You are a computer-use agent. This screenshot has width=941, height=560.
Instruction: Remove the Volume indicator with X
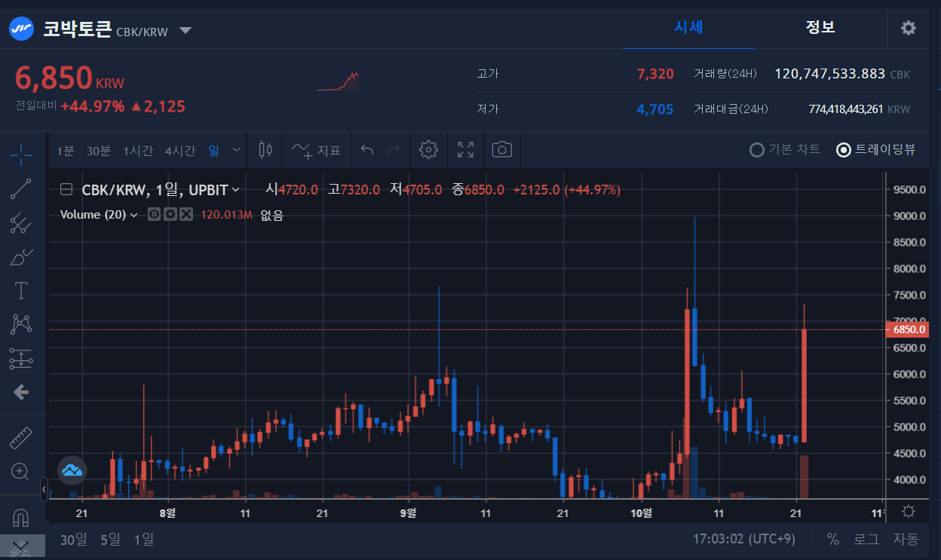(x=186, y=215)
